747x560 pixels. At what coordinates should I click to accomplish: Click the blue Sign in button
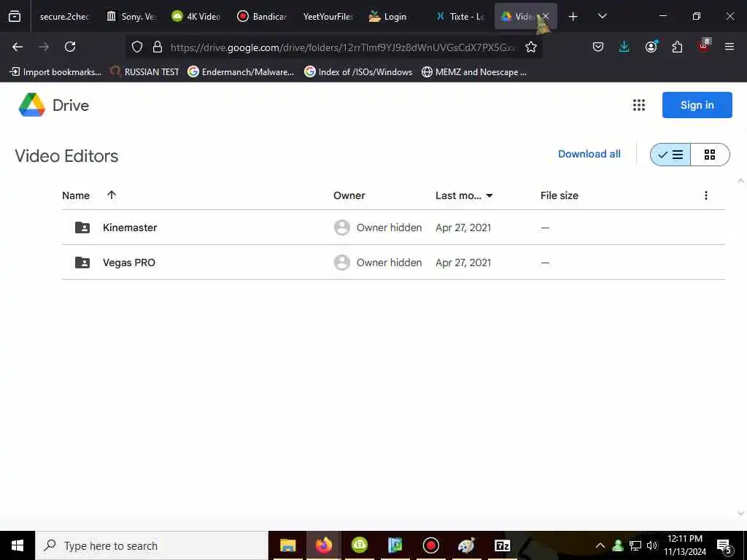pyautogui.click(x=697, y=105)
